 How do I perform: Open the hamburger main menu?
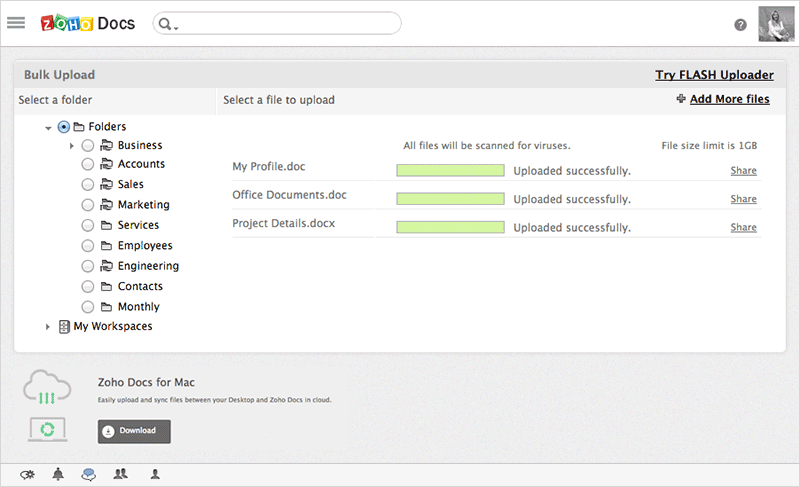pos(16,23)
